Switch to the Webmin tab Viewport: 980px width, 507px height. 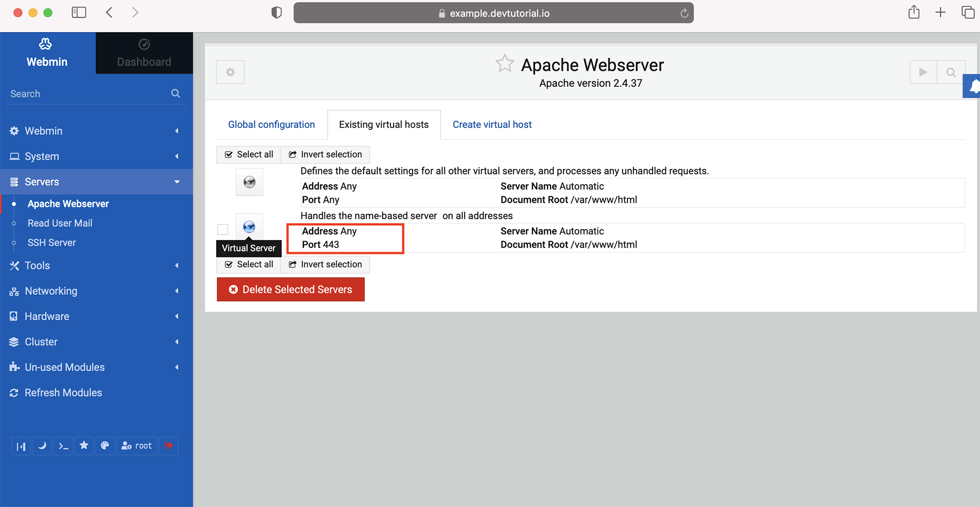pos(48,53)
